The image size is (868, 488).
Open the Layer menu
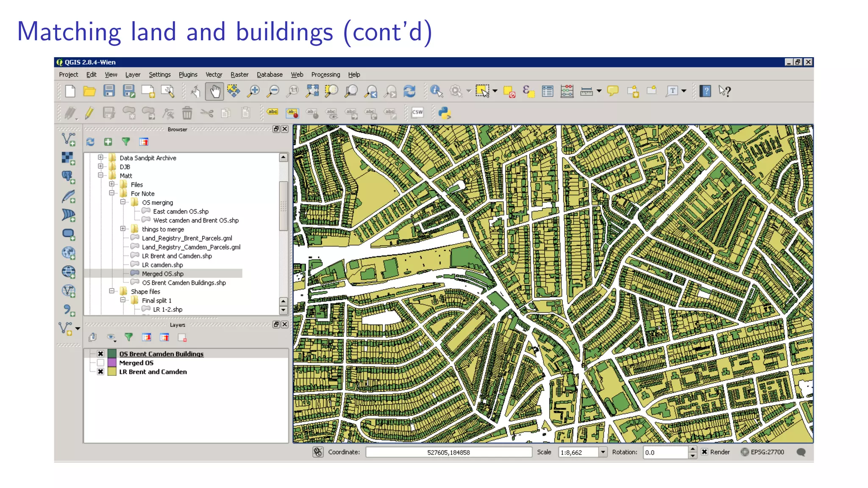tap(133, 75)
